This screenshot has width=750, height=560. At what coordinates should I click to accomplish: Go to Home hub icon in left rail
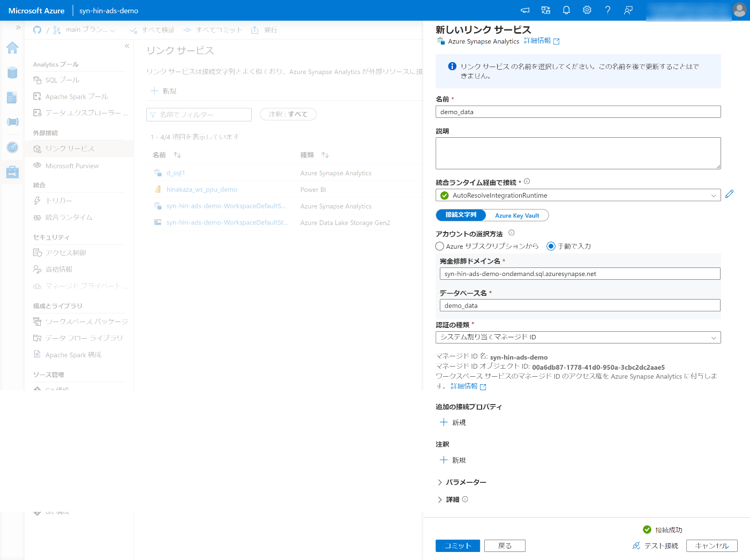coord(12,48)
